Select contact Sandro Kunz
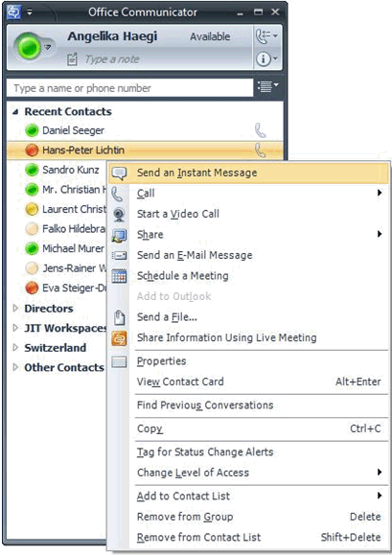Screen dimensions: 392x555 (x=71, y=170)
